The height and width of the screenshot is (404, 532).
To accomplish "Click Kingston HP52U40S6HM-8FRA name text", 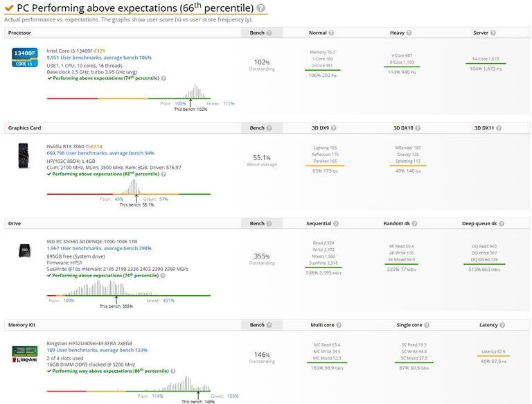I will (89, 343).
